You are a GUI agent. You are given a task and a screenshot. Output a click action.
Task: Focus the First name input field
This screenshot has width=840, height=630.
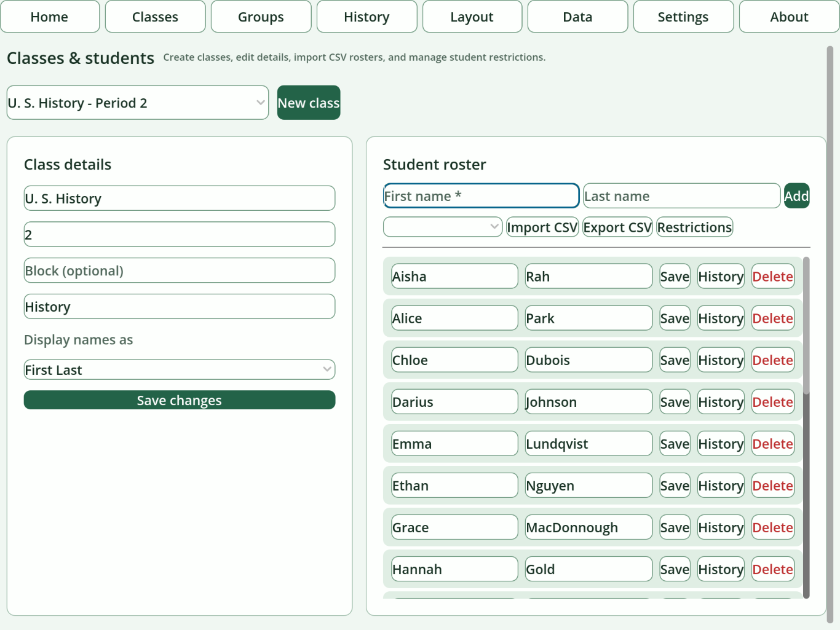(481, 196)
